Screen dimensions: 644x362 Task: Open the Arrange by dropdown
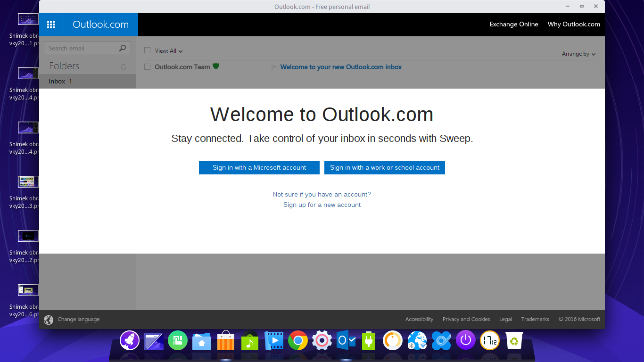click(579, 54)
